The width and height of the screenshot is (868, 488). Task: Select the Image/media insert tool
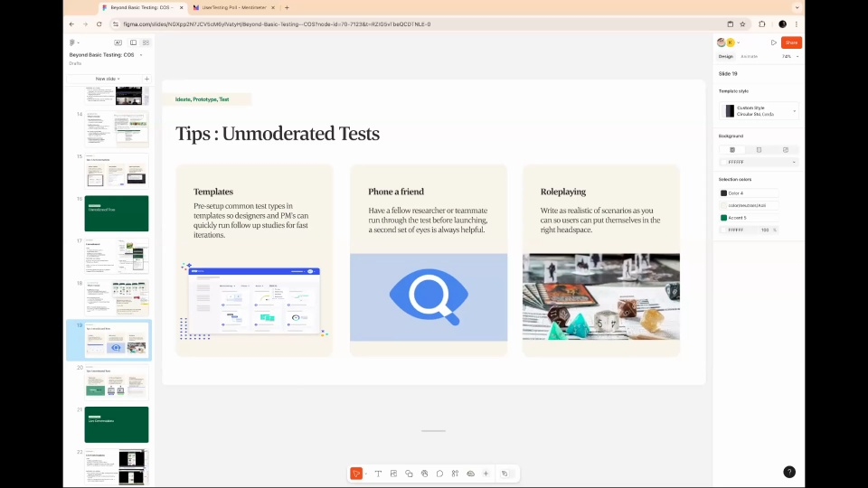click(x=393, y=474)
